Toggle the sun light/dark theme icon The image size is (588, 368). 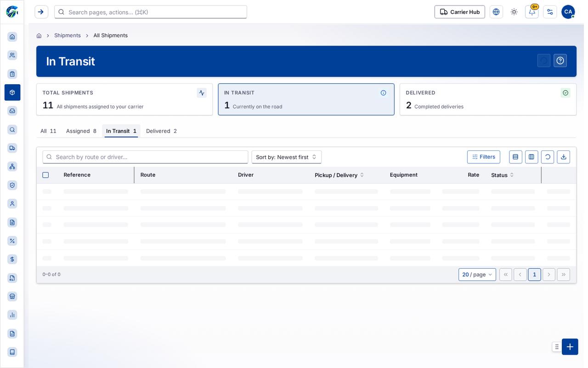click(514, 12)
